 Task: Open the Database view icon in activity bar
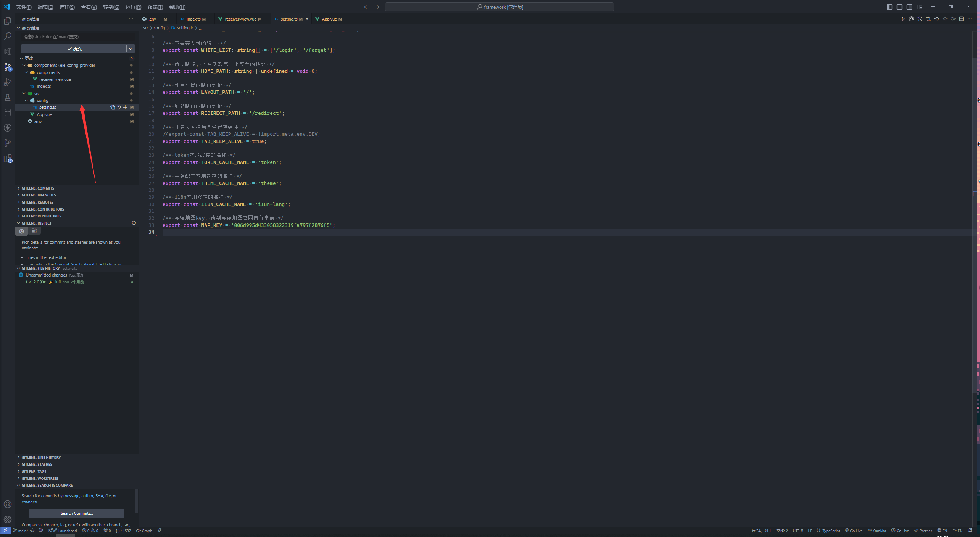(7, 113)
